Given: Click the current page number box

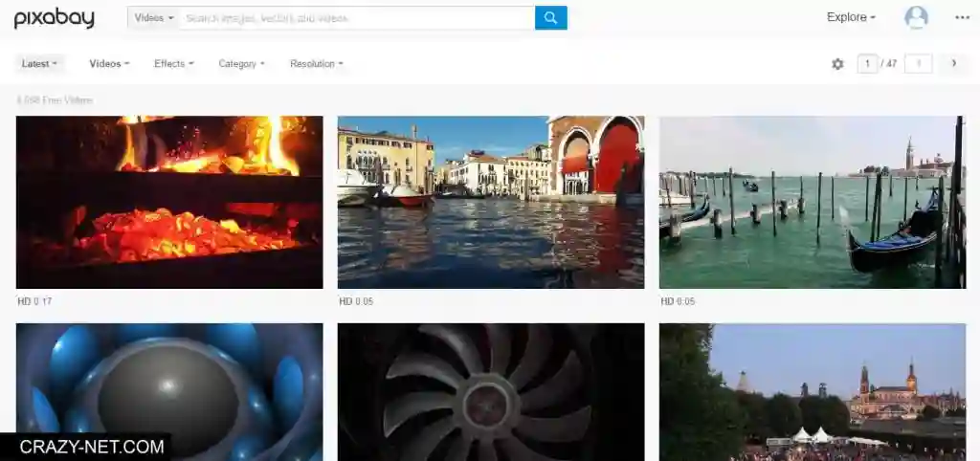Looking at the screenshot, I should (867, 64).
